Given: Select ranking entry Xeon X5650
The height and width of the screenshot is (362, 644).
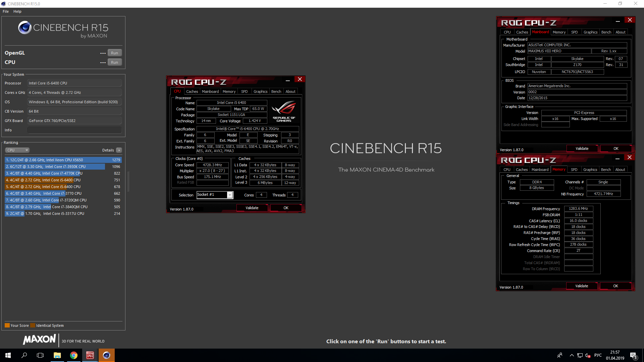Looking at the screenshot, I should coord(63,160).
